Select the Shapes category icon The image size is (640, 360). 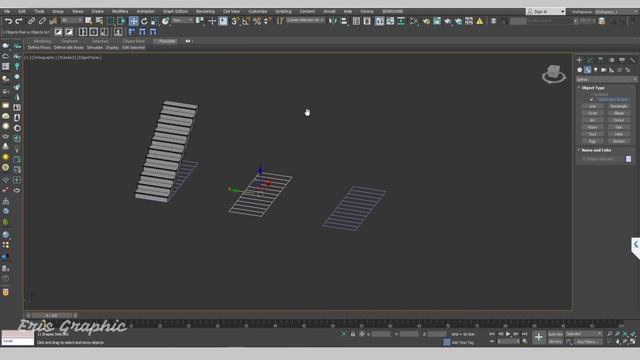click(587, 70)
